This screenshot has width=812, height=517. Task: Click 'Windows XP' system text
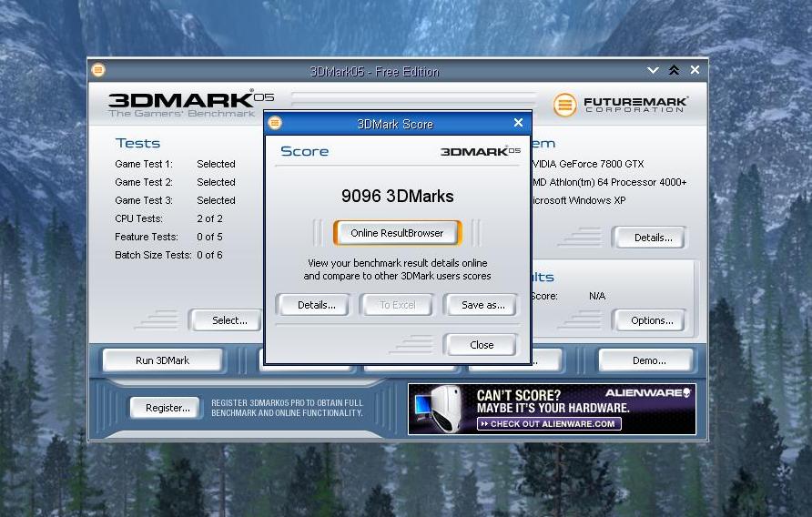[x=597, y=200]
